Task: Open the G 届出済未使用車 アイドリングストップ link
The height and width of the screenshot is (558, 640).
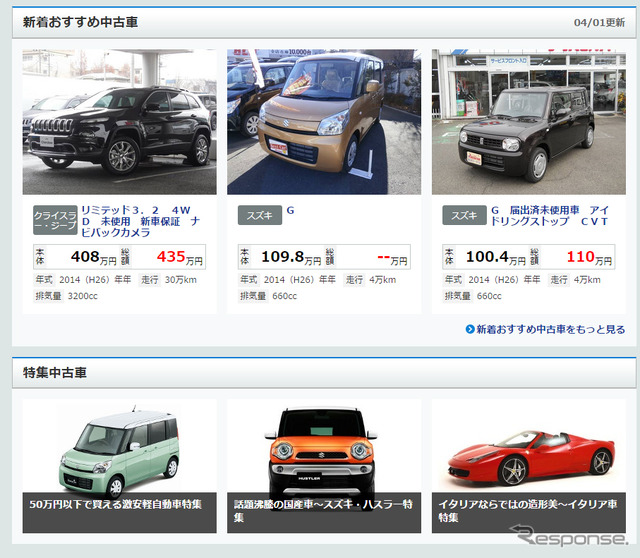Action: (x=549, y=216)
